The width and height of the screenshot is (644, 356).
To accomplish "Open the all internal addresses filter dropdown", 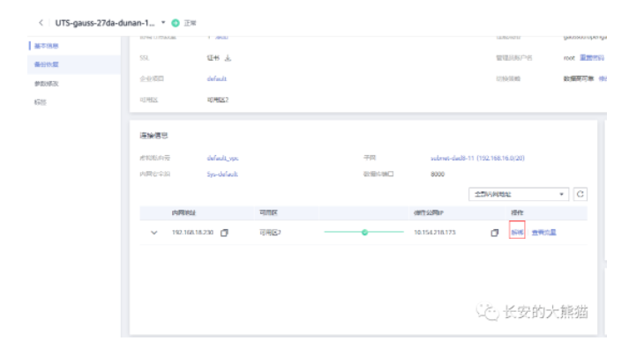I will pyautogui.click(x=519, y=194).
